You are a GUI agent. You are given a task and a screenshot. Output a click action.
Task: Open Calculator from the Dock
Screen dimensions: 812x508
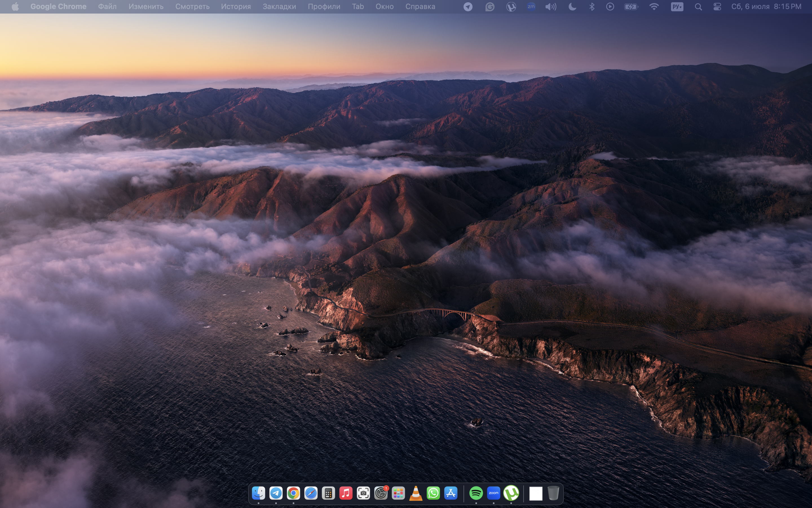click(x=328, y=493)
